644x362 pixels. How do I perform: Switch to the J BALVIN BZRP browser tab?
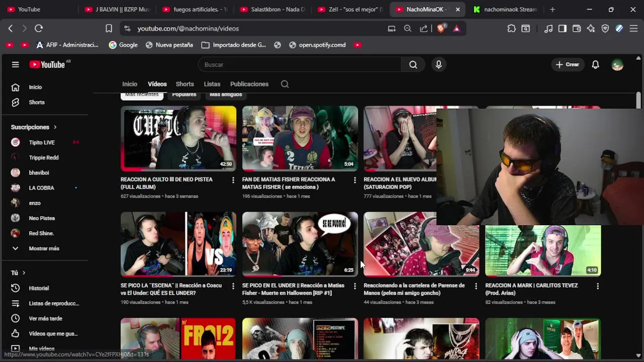pyautogui.click(x=117, y=9)
